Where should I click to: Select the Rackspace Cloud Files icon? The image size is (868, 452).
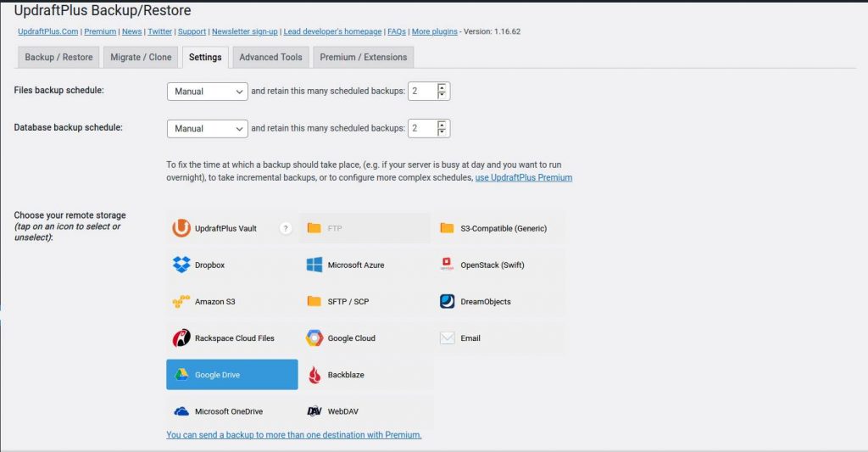pos(181,338)
